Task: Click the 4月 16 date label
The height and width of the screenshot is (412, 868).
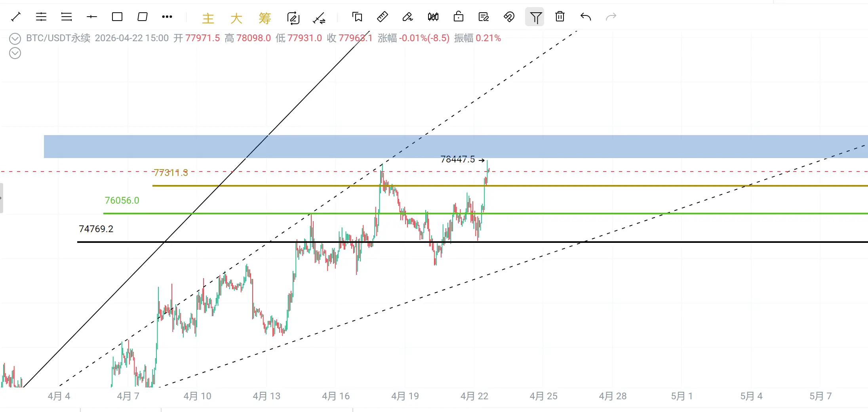Action: pos(336,396)
